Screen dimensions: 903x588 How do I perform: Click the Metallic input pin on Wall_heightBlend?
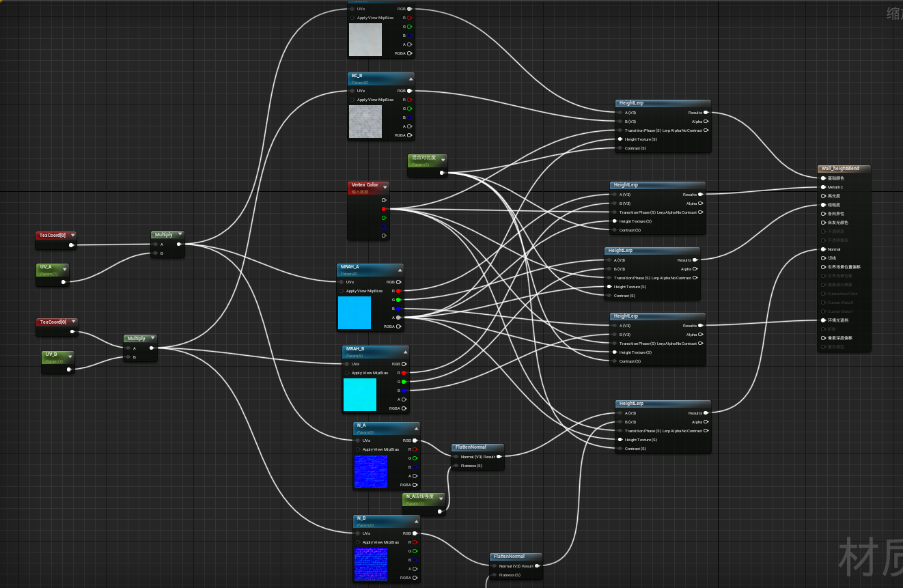[823, 187]
